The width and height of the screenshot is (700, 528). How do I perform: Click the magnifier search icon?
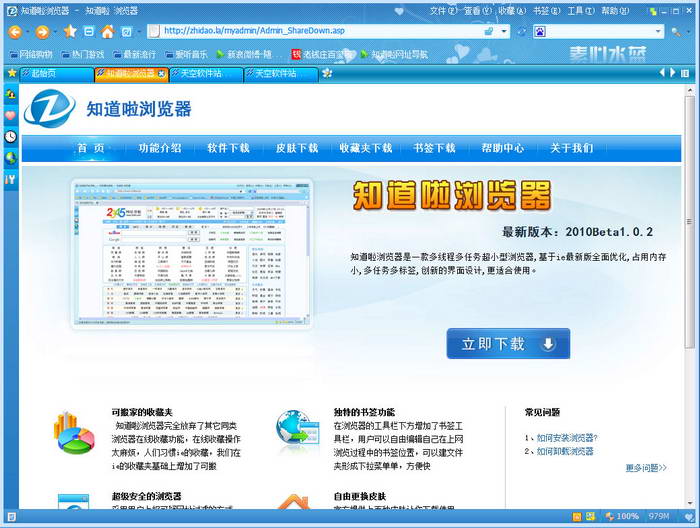tap(675, 31)
